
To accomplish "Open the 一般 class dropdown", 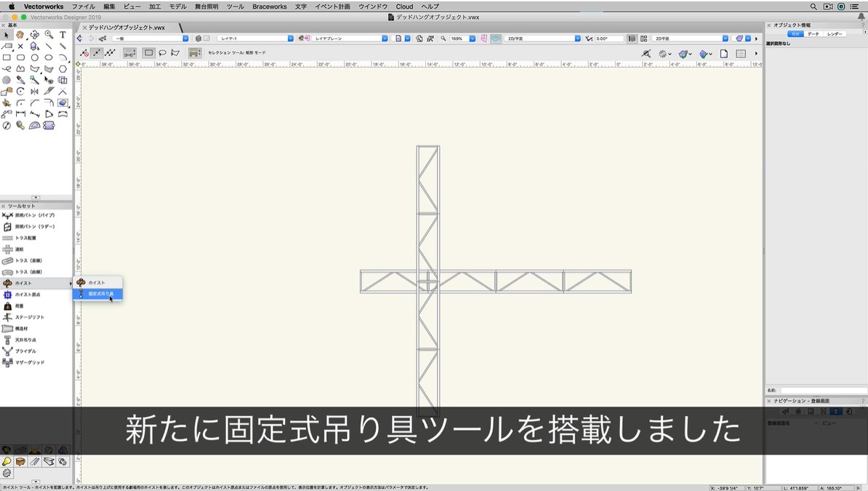I will [x=150, y=39].
